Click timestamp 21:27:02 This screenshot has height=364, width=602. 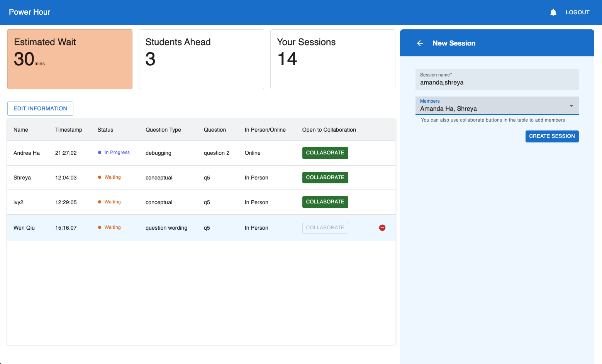point(66,153)
